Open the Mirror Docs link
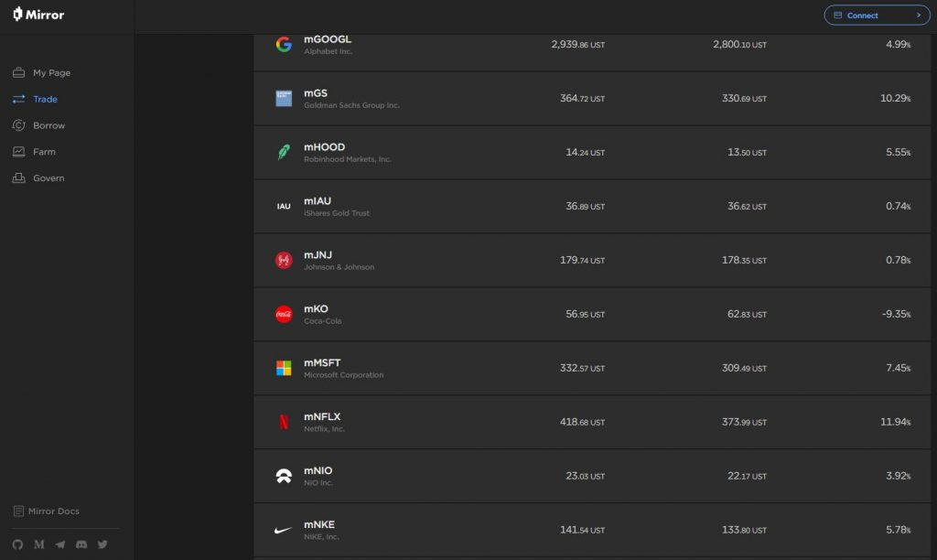The height and width of the screenshot is (560, 937). [53, 512]
